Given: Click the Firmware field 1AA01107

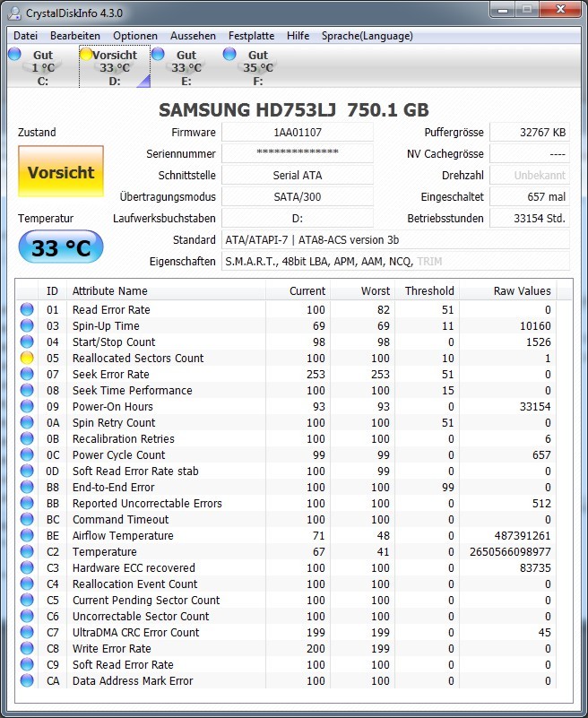Looking at the screenshot, I should pyautogui.click(x=298, y=133).
